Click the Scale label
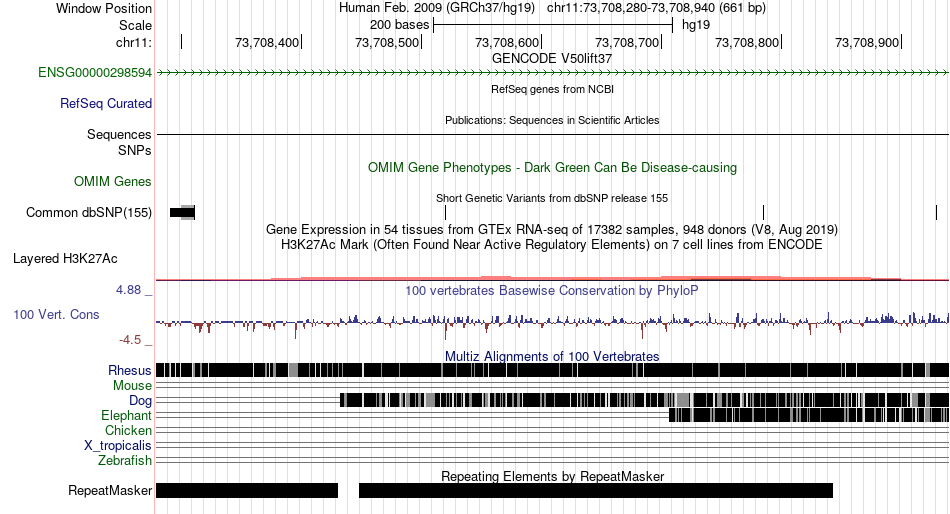This screenshot has height=514, width=950. pyautogui.click(x=135, y=25)
